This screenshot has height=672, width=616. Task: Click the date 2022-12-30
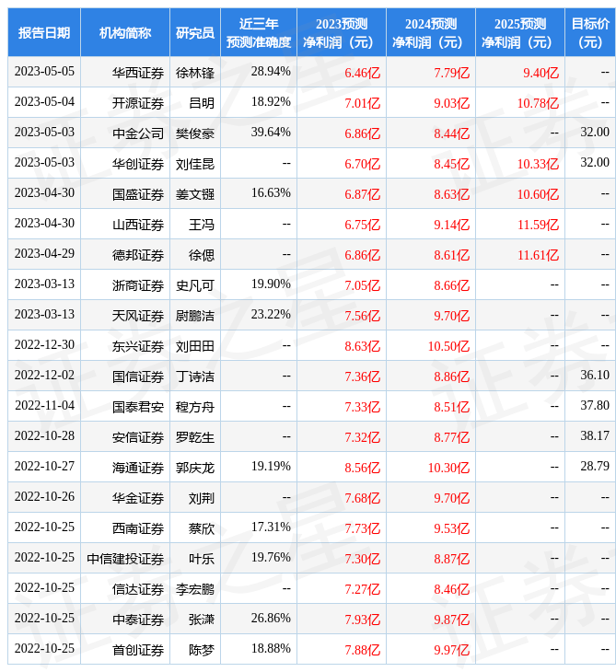tap(44, 345)
